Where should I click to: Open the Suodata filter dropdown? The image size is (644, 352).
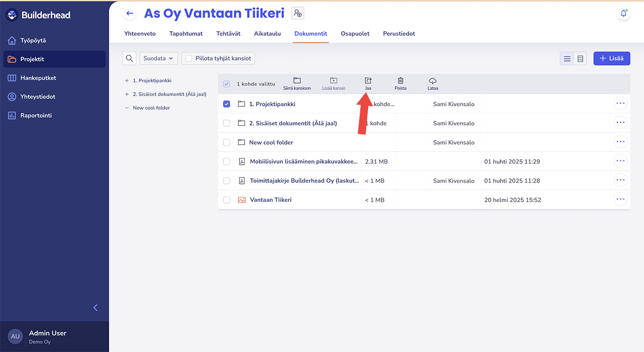[x=158, y=58]
